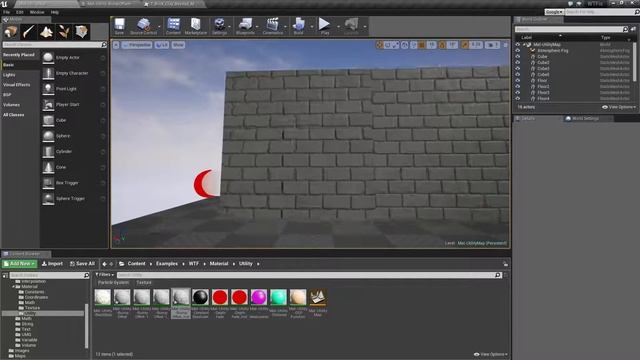Open the viewport Show dropdown
Screen dimensions: 640x360
coord(178,45)
